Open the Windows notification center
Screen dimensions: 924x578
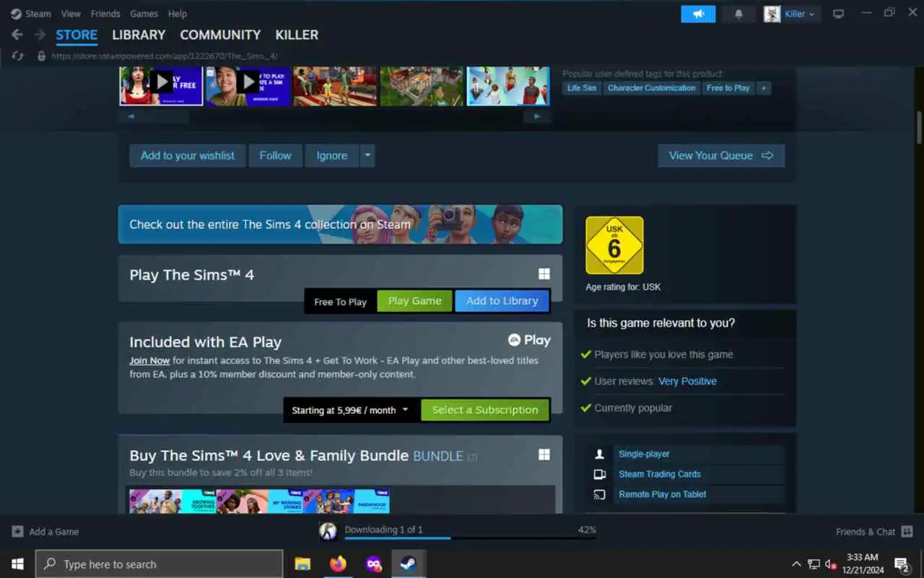point(901,564)
